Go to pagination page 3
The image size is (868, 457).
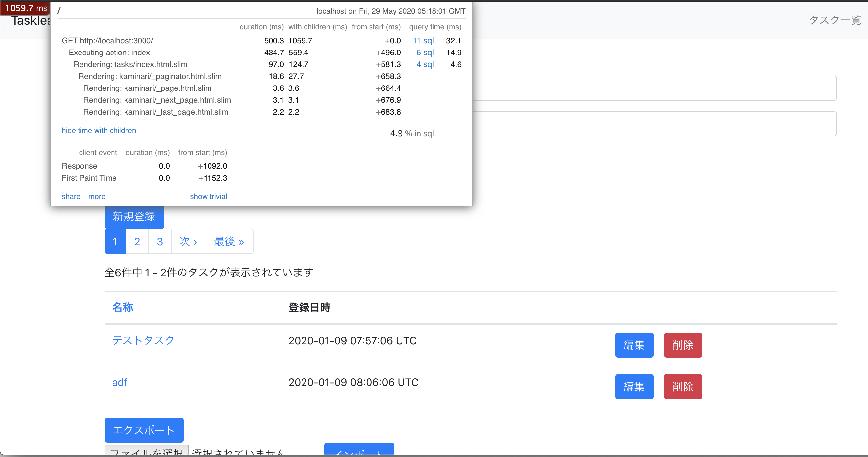coord(160,241)
